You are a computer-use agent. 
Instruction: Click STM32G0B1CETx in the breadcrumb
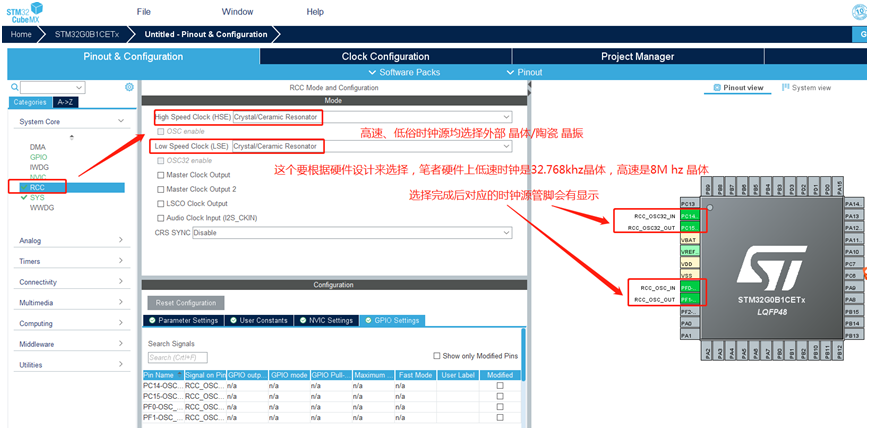[86, 34]
